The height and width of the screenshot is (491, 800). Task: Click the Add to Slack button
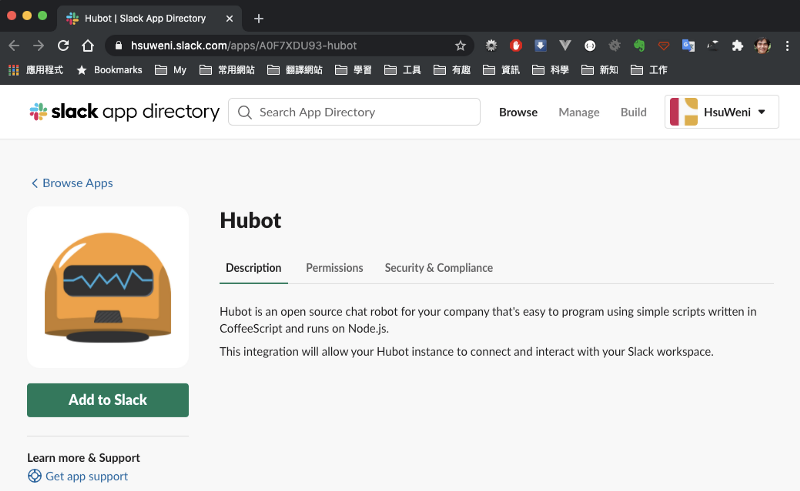pos(108,400)
